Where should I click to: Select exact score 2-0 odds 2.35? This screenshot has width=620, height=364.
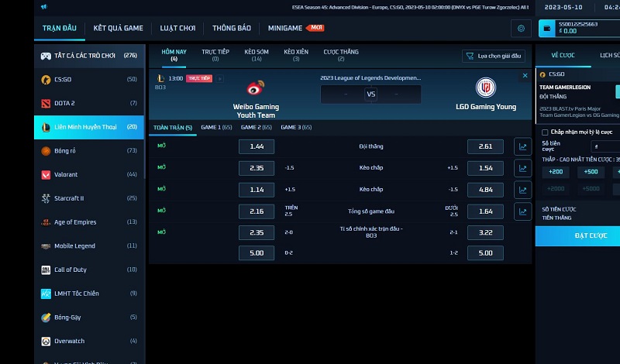point(257,233)
